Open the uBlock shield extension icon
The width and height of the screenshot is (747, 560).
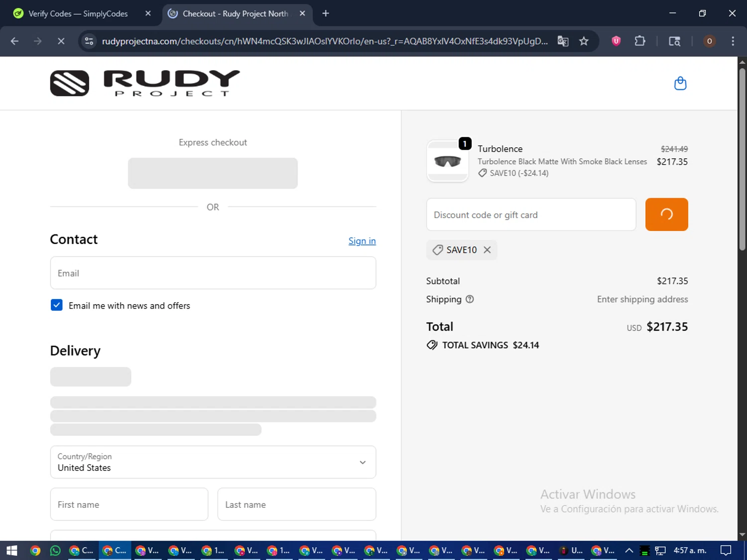(x=616, y=41)
